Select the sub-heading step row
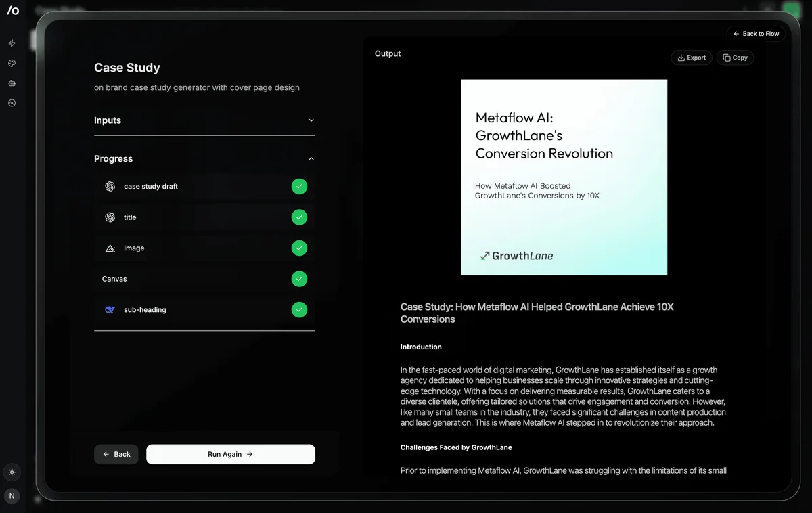The width and height of the screenshot is (812, 513). (204, 310)
